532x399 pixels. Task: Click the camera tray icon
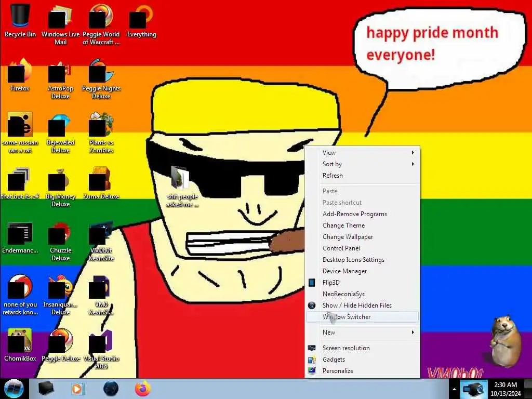coord(473,389)
